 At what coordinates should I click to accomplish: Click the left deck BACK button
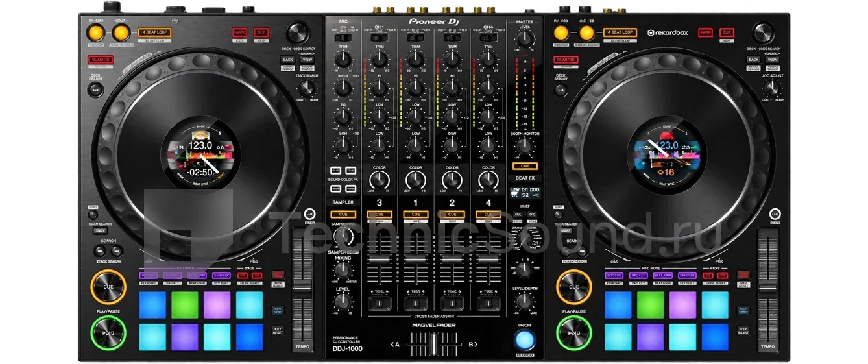tap(287, 60)
